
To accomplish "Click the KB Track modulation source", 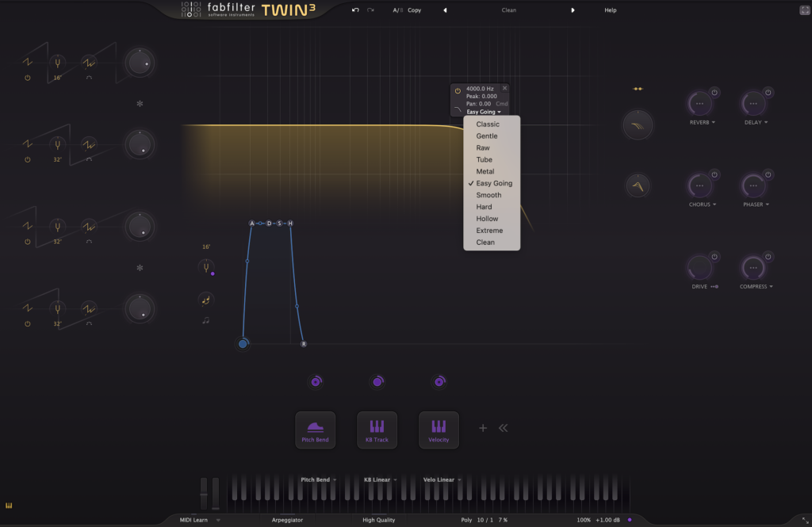I will 377,430.
